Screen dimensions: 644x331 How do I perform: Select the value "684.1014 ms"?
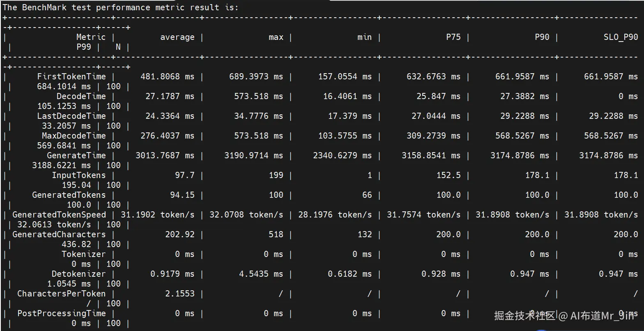tap(64, 86)
